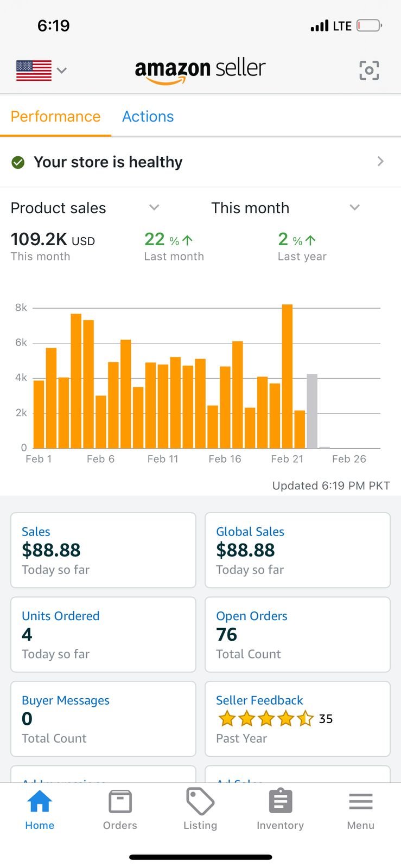Open the US marketplace flag selector

pyautogui.click(x=41, y=71)
